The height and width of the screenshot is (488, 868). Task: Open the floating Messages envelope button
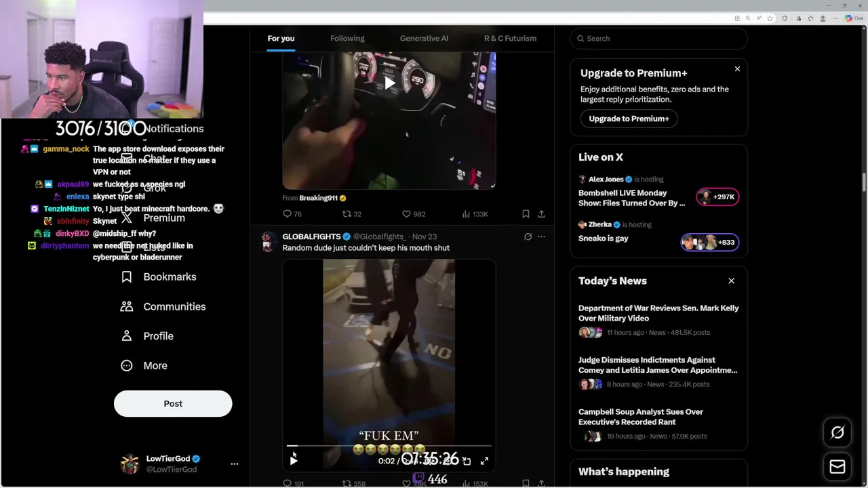[x=837, y=467]
